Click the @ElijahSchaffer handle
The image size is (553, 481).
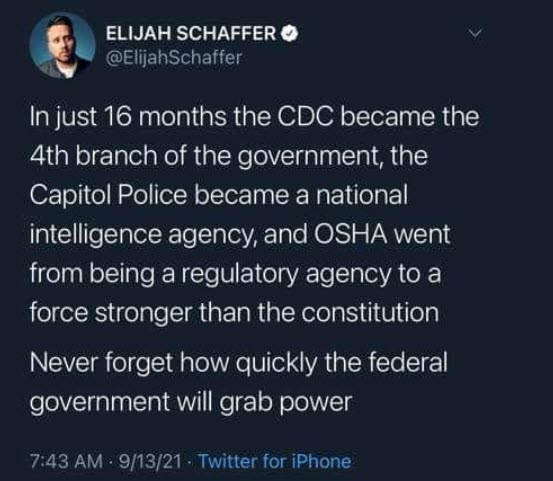174,58
